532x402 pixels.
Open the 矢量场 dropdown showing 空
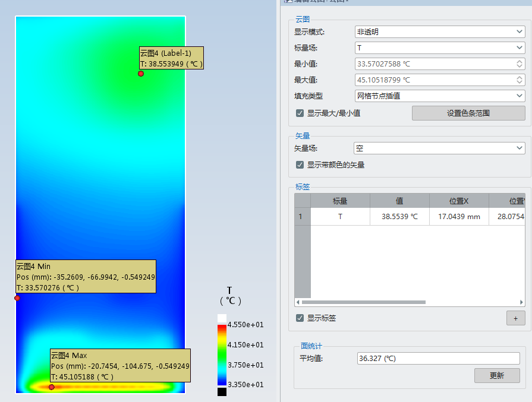tap(439, 148)
